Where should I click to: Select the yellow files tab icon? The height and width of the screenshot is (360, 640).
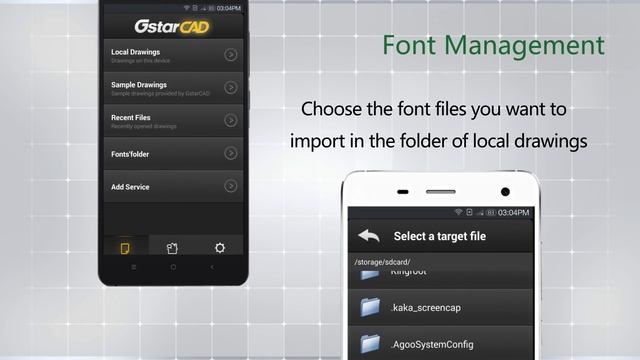pos(125,248)
